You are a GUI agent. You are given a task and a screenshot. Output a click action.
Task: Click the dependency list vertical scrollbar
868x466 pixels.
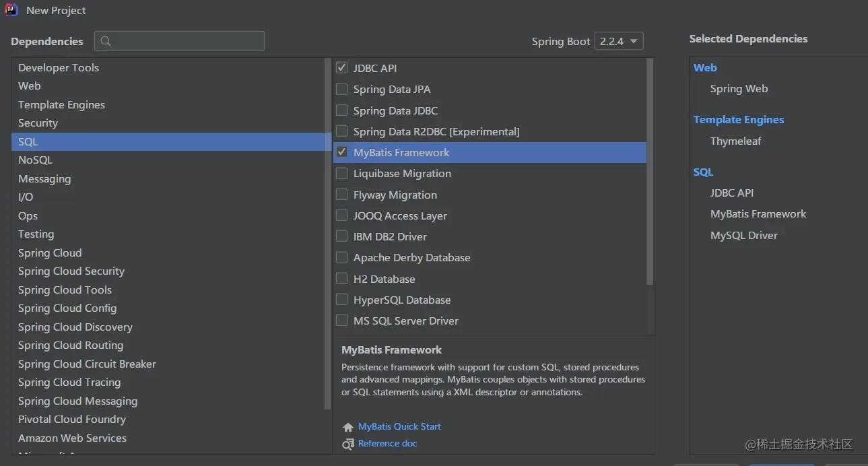click(650, 171)
